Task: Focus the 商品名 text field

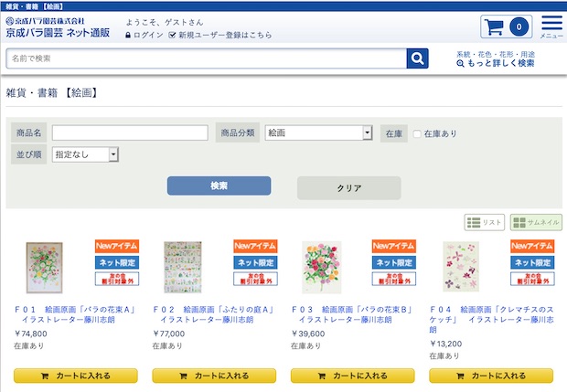Action: 130,133
